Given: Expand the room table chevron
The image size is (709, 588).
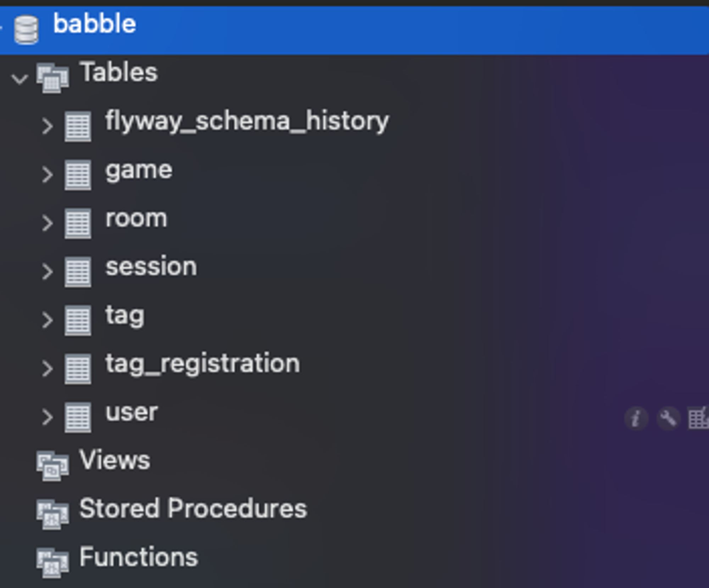Looking at the screenshot, I should pyautogui.click(x=48, y=223).
